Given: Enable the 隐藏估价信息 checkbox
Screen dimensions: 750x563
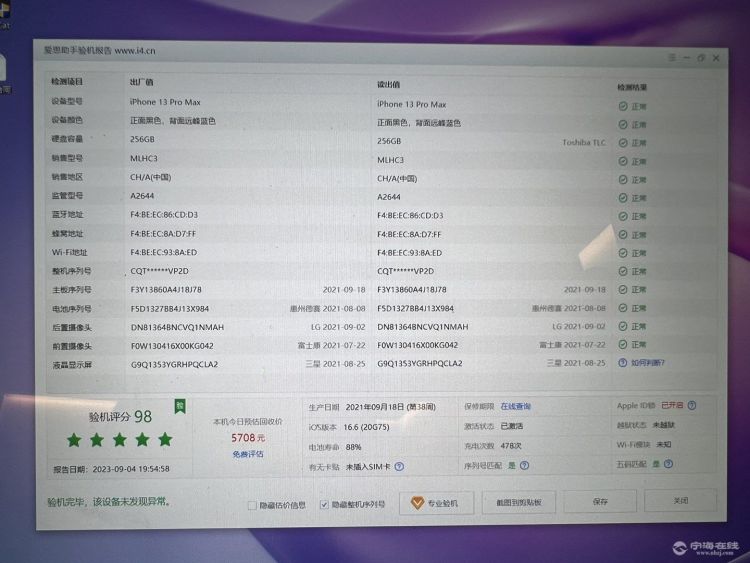Looking at the screenshot, I should pyautogui.click(x=252, y=505).
